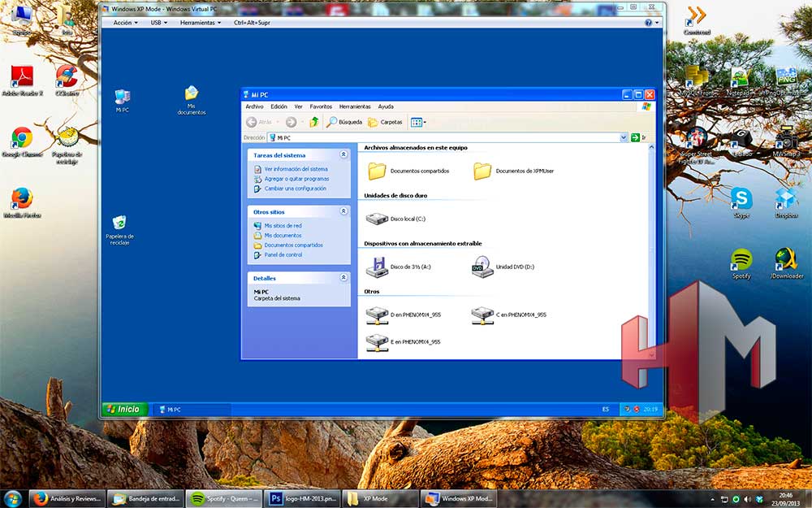The width and height of the screenshot is (812, 508).
Task: Open CCleaner desktop icon
Action: (67, 80)
